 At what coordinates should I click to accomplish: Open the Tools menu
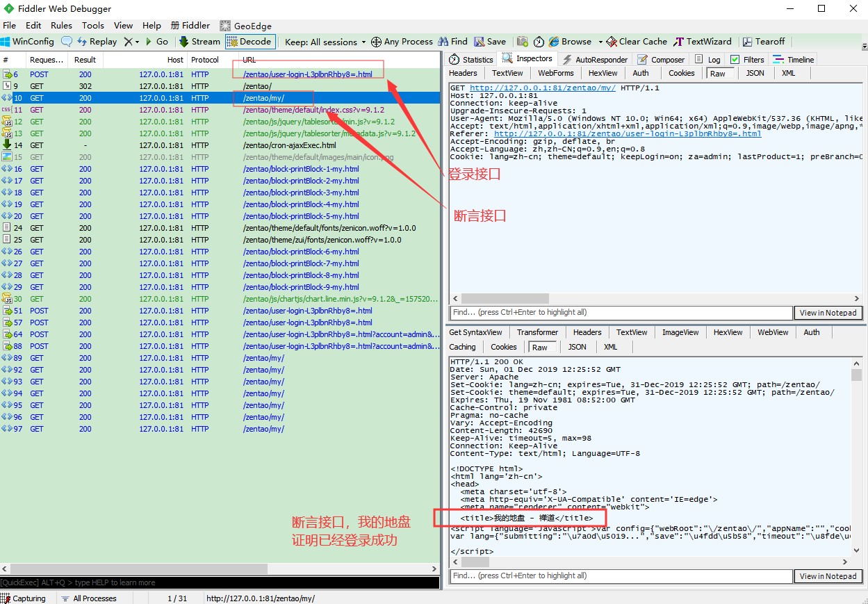(x=93, y=25)
